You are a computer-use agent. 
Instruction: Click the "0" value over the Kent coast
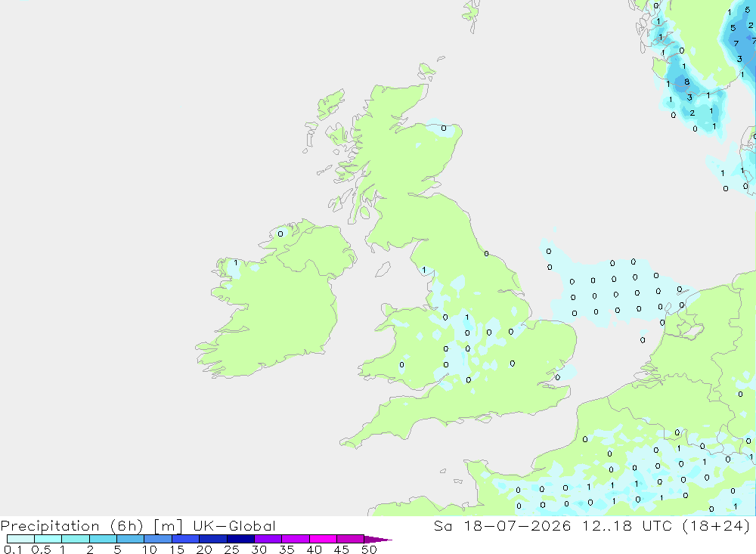tap(558, 378)
